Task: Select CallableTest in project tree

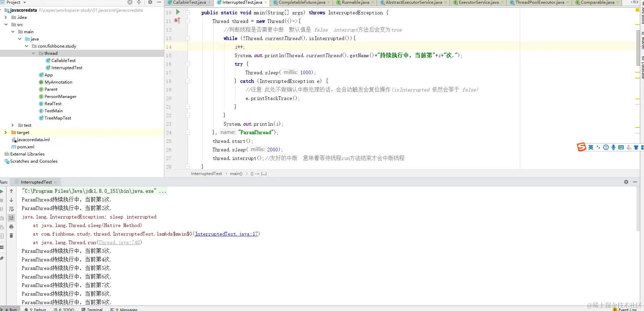Action: pyautogui.click(x=63, y=60)
